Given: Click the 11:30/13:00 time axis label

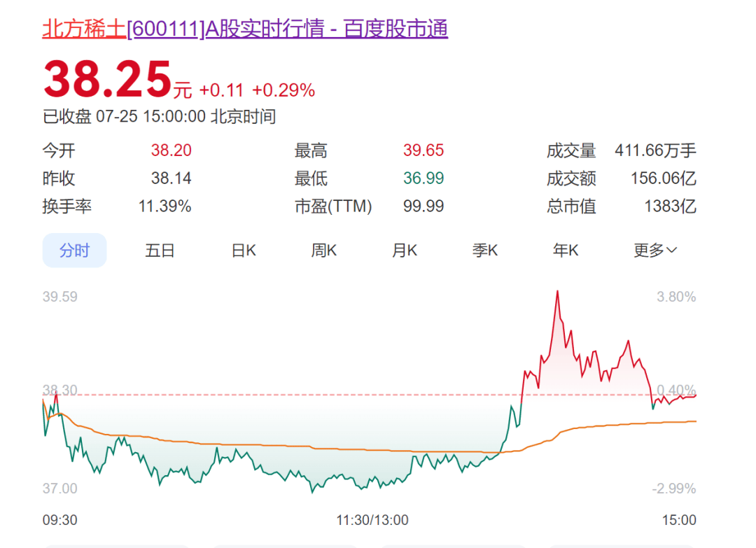Looking at the screenshot, I should click(372, 519).
